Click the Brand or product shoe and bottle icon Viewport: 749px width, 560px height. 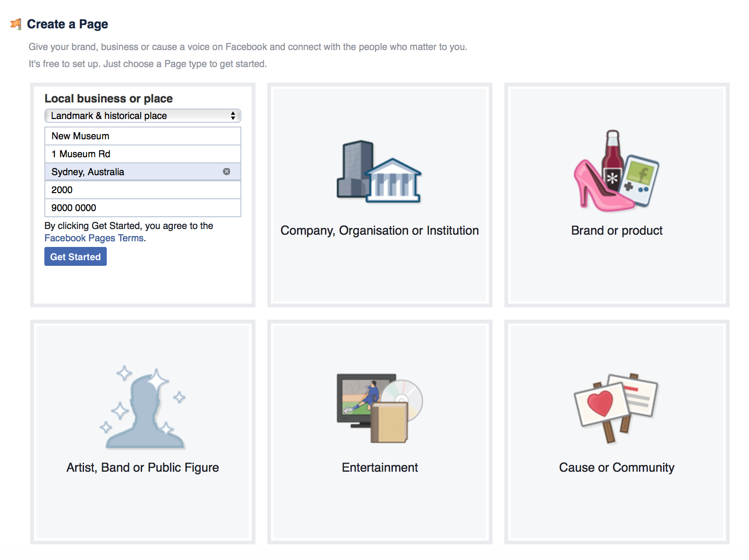pyautogui.click(x=616, y=170)
